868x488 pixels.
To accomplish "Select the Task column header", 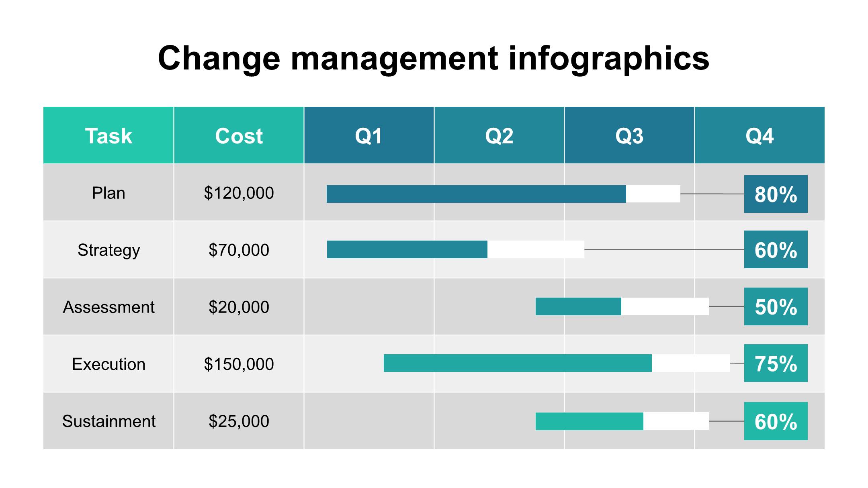I will point(108,136).
